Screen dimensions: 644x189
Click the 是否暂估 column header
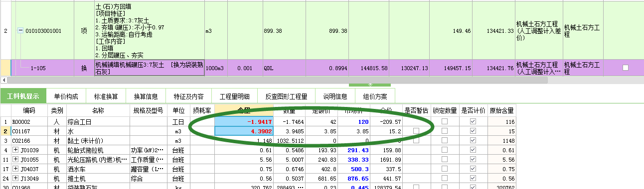pos(416,110)
